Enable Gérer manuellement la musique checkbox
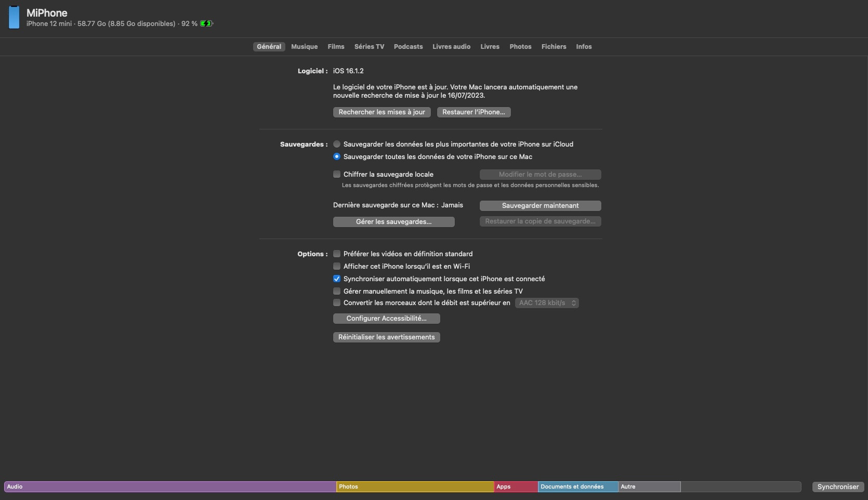 tap(337, 291)
